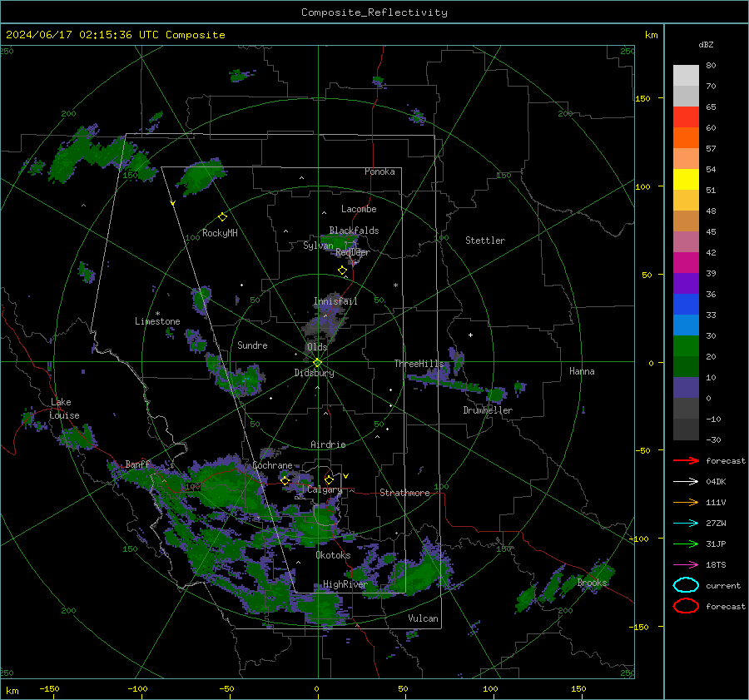Select the magenta 39-42 dBZ swatch
Image resolution: width=749 pixels, height=700 pixels.
(686, 263)
